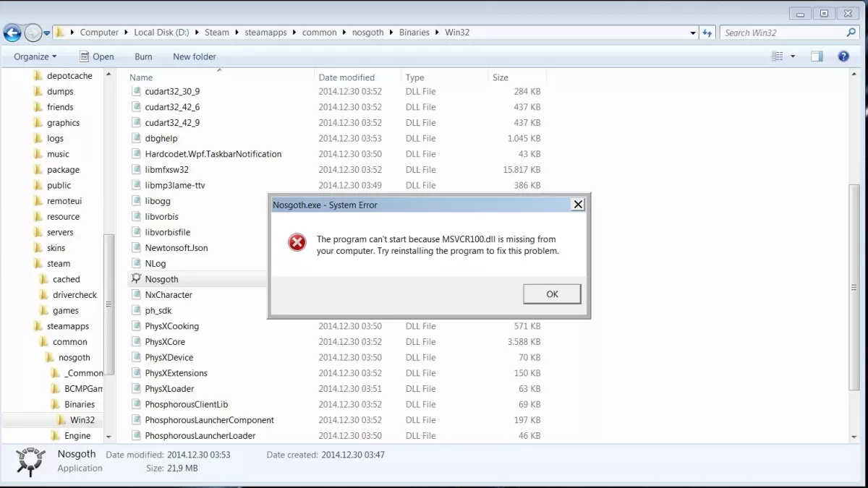The image size is (868, 488).
Task: Click Binaries in the address breadcrumb
Action: (x=414, y=33)
